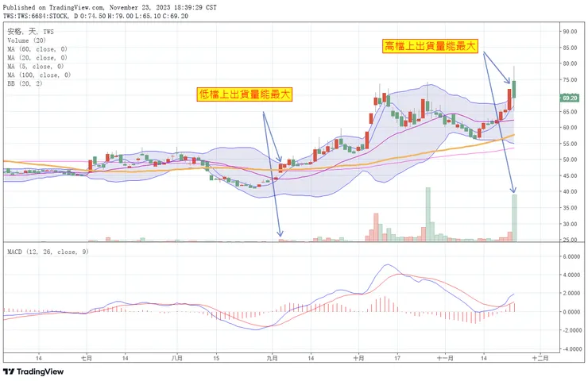
Task: Click the 40.00 price axis label
Action: pos(570,191)
